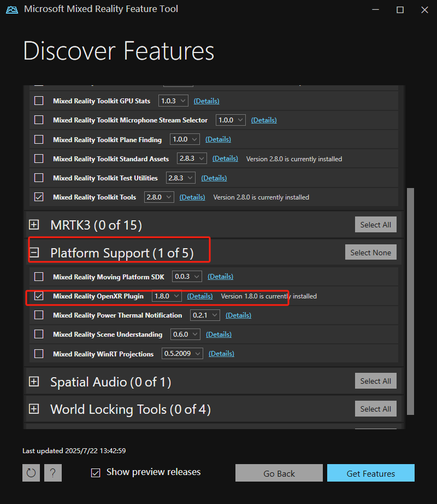Click the Last updated timestamp text
437x504 pixels.
pos(74,450)
